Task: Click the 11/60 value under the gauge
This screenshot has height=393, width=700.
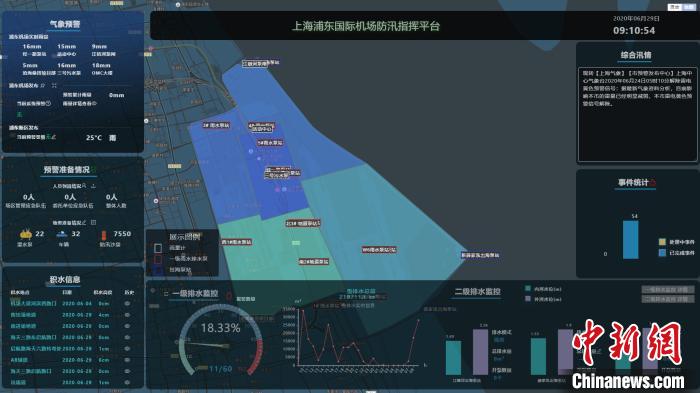Action: [221, 369]
